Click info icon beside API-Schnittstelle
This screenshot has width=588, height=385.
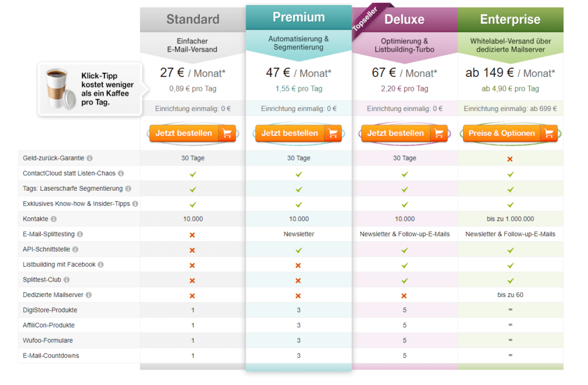click(75, 249)
